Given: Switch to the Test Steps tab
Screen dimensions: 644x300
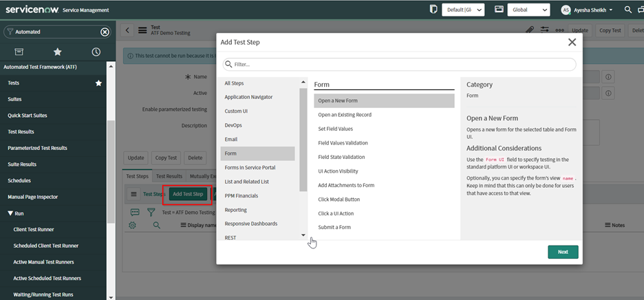Looking at the screenshot, I should (137, 176).
